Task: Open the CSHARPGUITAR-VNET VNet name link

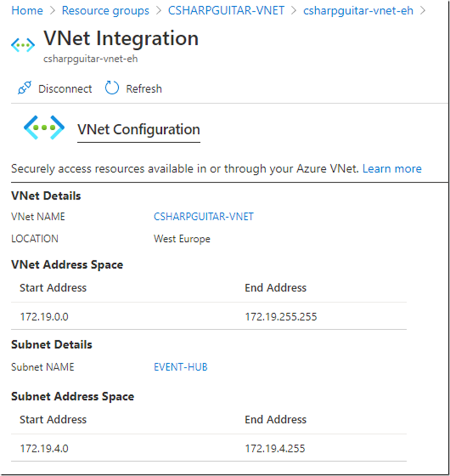Action: pos(203,216)
